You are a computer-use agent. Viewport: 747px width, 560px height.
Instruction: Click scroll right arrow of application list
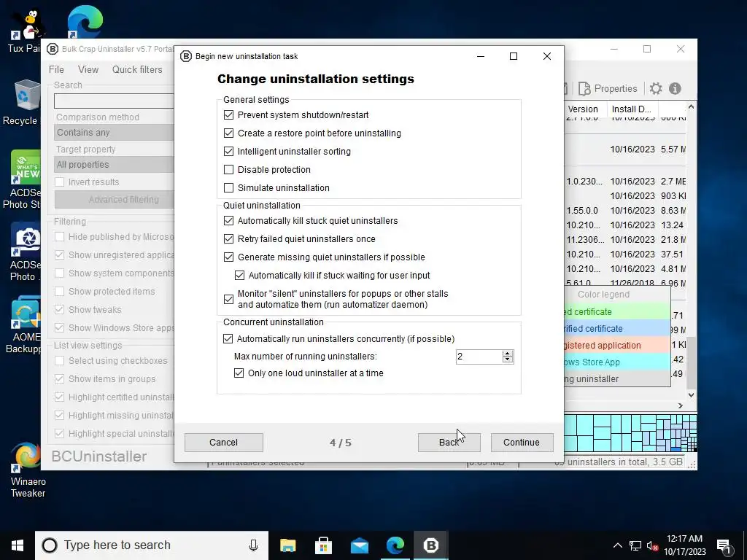[681, 405]
